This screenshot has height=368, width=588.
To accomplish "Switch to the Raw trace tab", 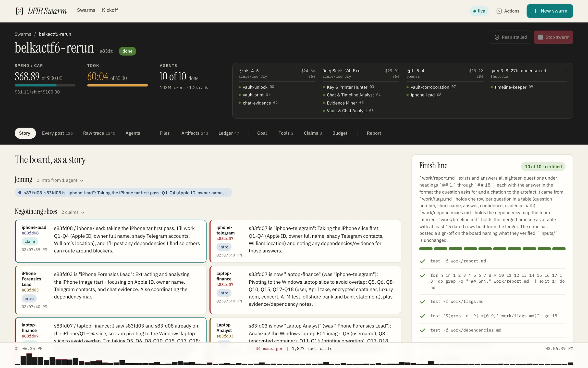I will pos(99,133).
